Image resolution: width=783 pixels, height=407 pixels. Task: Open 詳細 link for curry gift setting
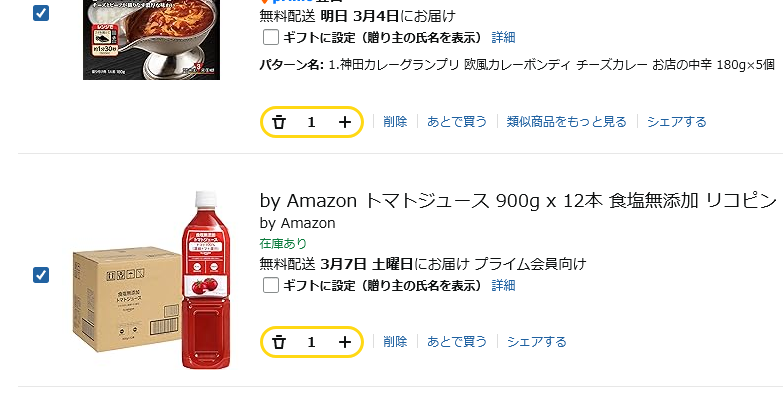503,37
